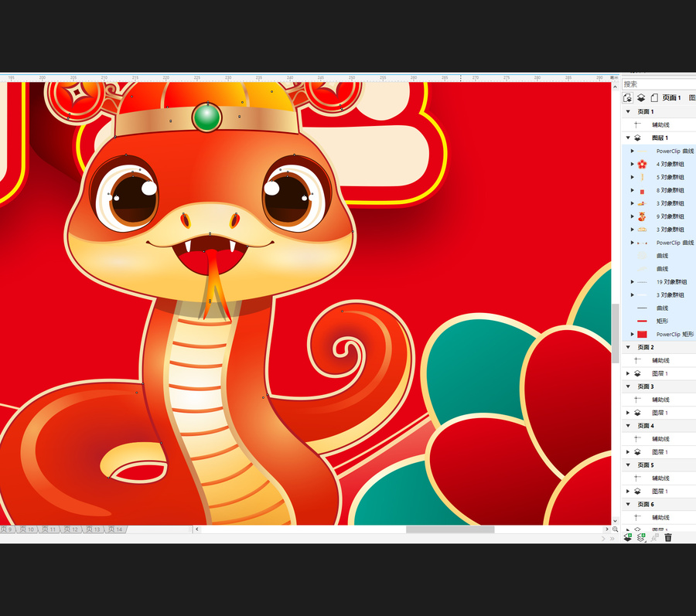This screenshot has width=696, height=616.
Task: Click the guides icon under 页面 6
Action: pyautogui.click(x=637, y=518)
